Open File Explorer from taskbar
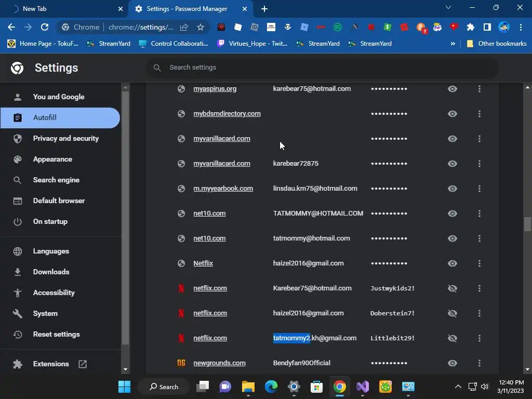532x399 pixels. 248,387
